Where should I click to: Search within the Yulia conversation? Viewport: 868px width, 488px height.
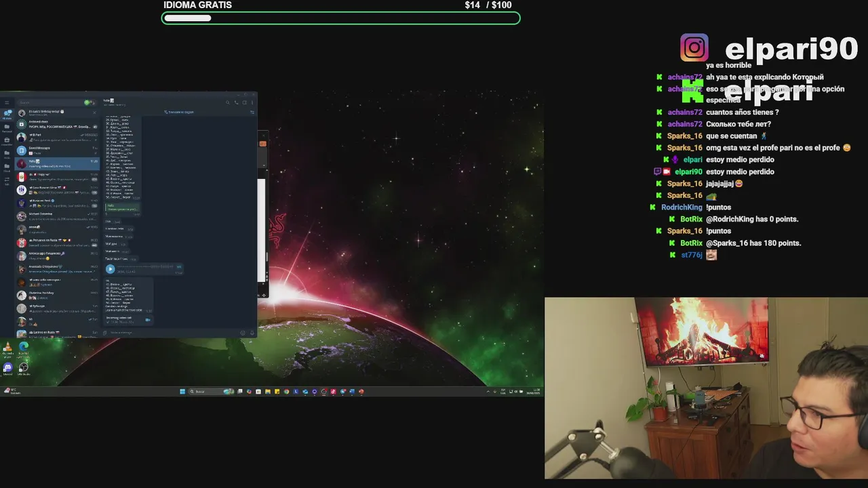coord(228,102)
